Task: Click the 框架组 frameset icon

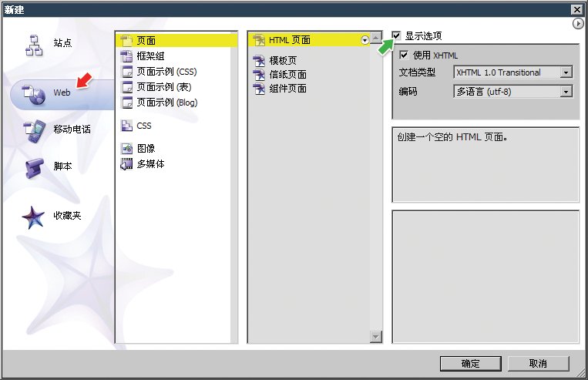Action: [126, 56]
